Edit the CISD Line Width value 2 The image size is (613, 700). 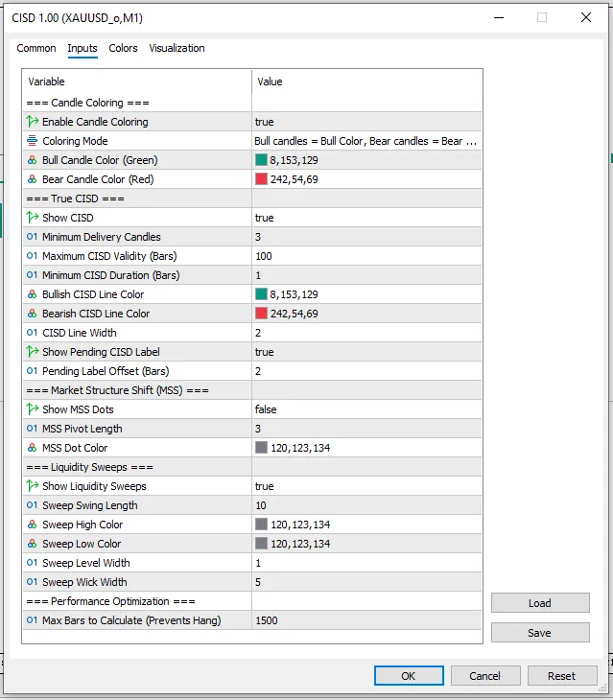tap(366, 333)
